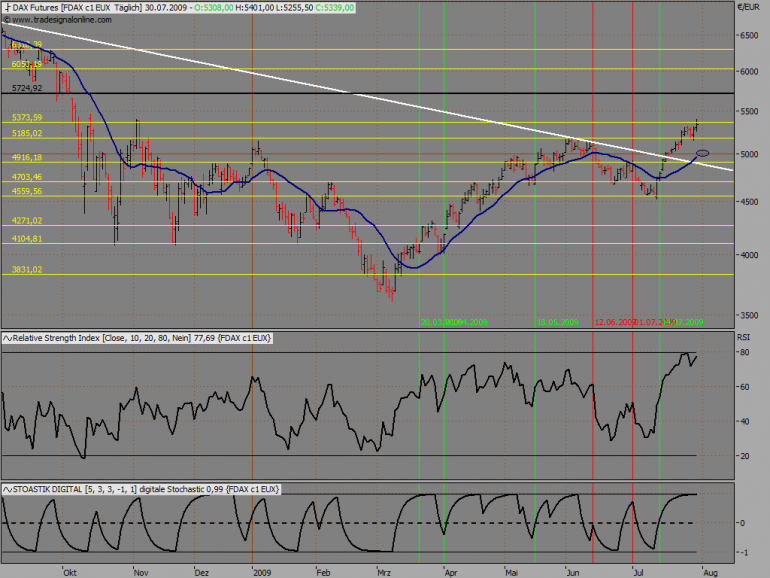Click the 4271,02 level label
Viewport: 770px width, 578px height.
[27, 221]
